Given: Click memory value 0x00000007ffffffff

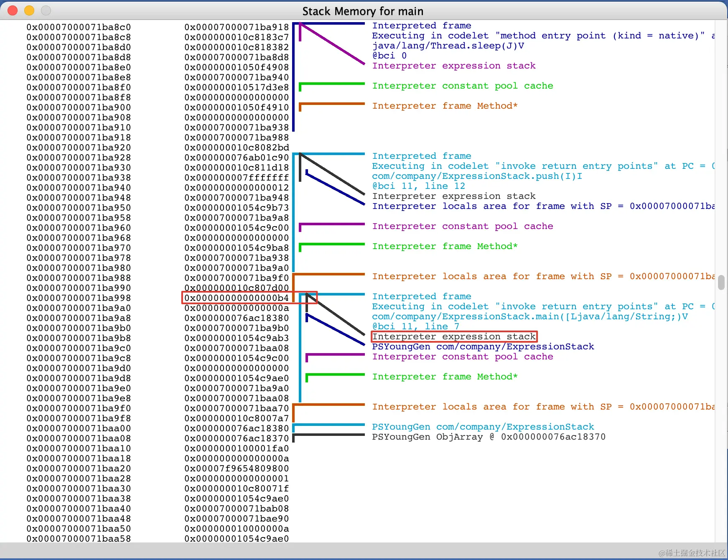Looking at the screenshot, I should click(237, 178).
